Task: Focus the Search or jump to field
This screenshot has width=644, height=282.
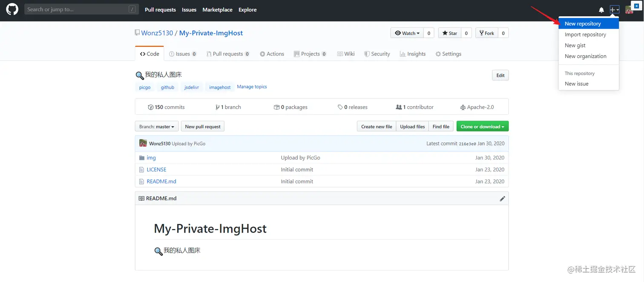Action: (82, 9)
